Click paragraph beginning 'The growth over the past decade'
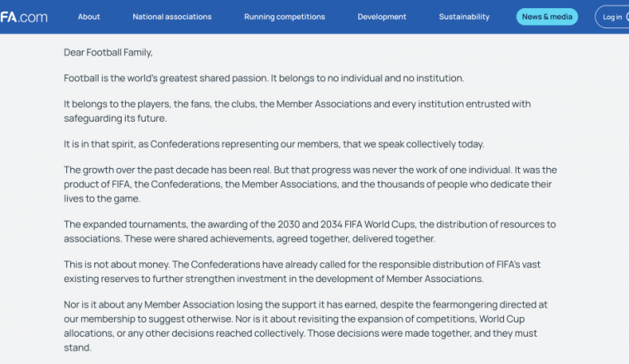 (310, 184)
